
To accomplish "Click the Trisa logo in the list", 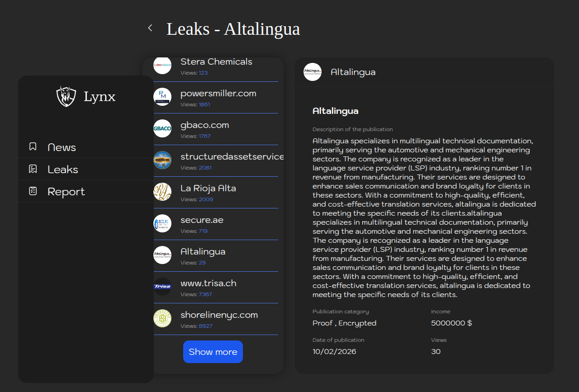I will pyautogui.click(x=162, y=287).
